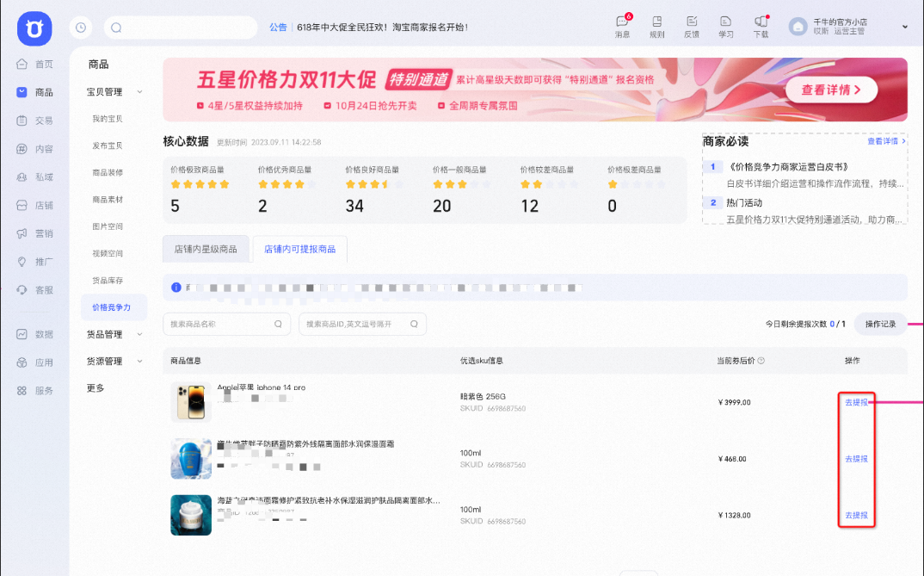Viewport: 924px width, 576px height.
Task: Open 热门活动 article in 商家必读
Action: click(744, 203)
